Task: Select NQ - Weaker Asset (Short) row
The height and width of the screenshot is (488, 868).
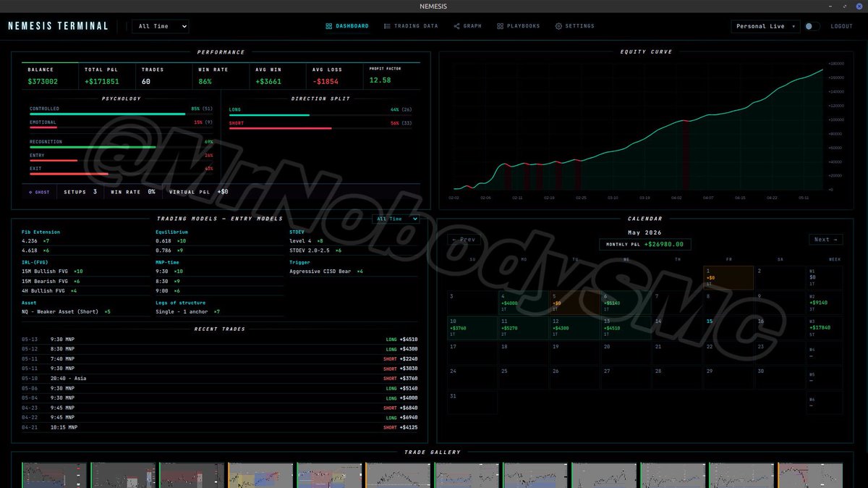Action: [x=85, y=311]
